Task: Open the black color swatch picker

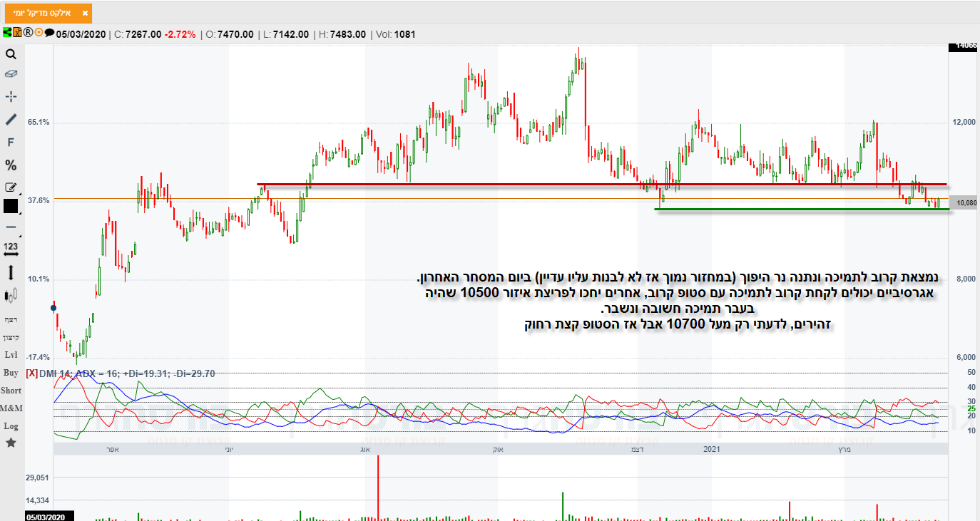Action: pos(11,206)
